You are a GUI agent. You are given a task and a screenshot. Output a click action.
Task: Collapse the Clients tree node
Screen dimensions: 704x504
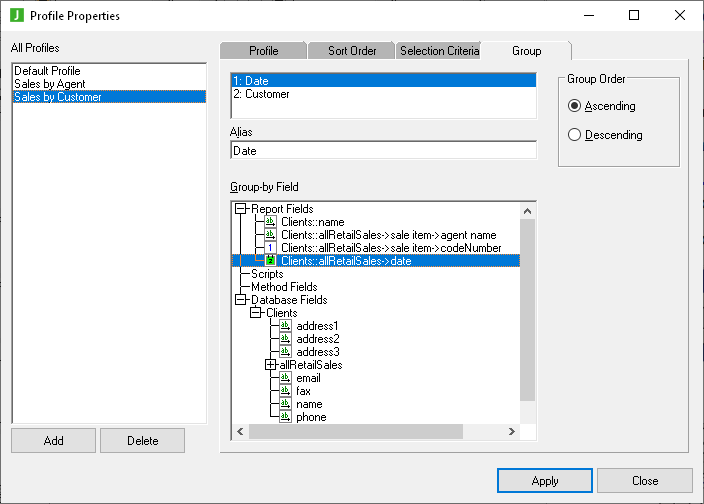pos(255,313)
